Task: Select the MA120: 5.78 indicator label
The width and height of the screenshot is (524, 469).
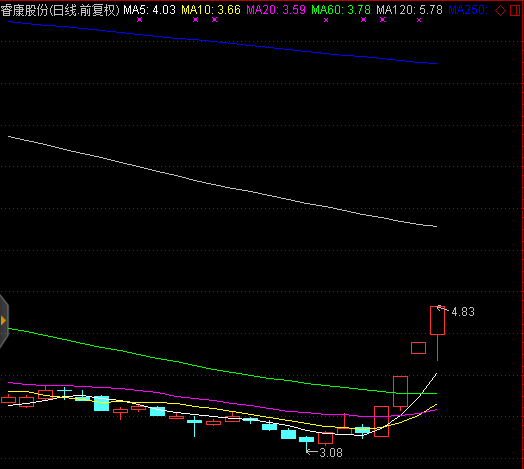Action: pos(409,10)
